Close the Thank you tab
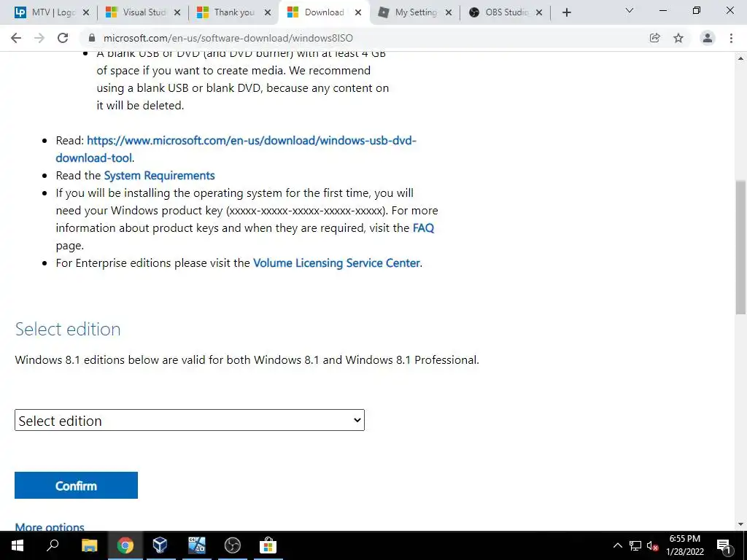 click(x=268, y=13)
